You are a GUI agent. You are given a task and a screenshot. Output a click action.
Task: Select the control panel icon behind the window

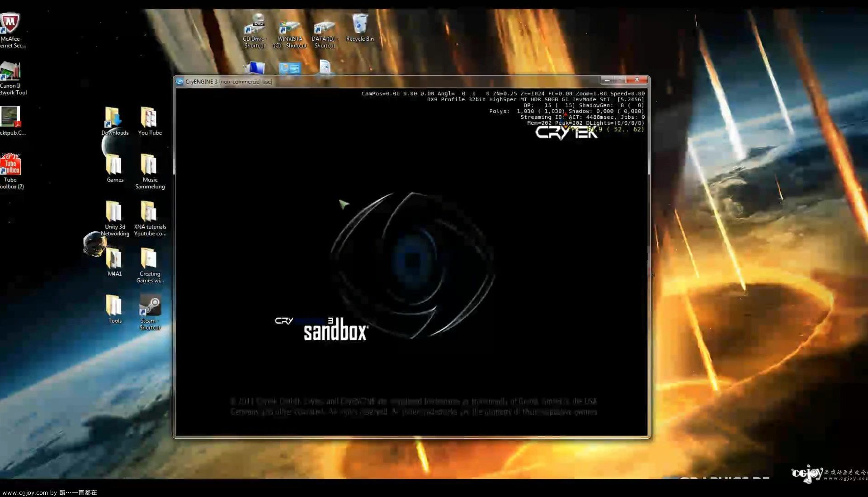[x=289, y=68]
